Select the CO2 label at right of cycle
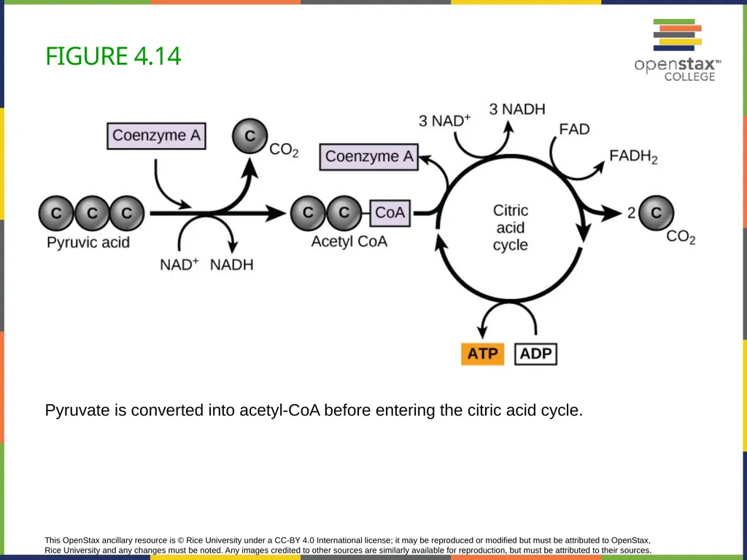The image size is (747, 560). coord(681,237)
